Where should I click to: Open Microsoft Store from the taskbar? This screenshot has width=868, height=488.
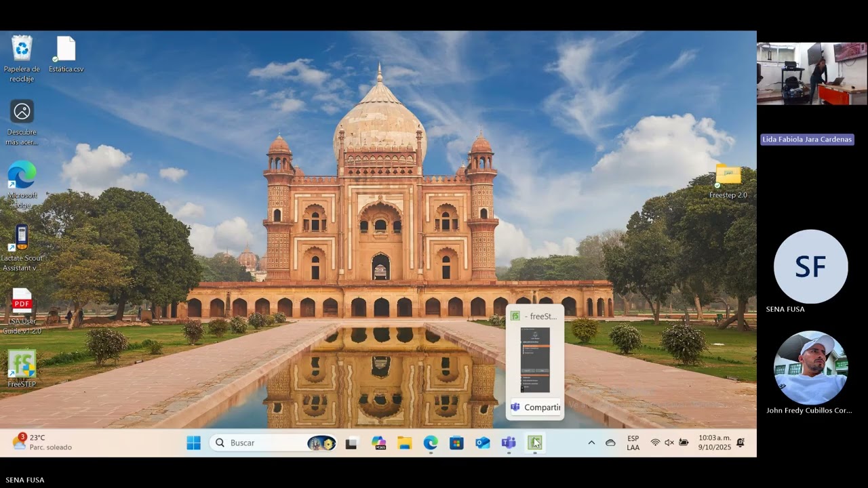pos(456,443)
